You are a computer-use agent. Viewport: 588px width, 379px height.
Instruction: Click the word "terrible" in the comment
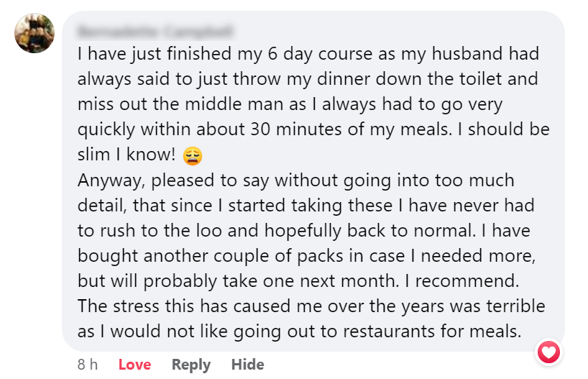[513, 306]
